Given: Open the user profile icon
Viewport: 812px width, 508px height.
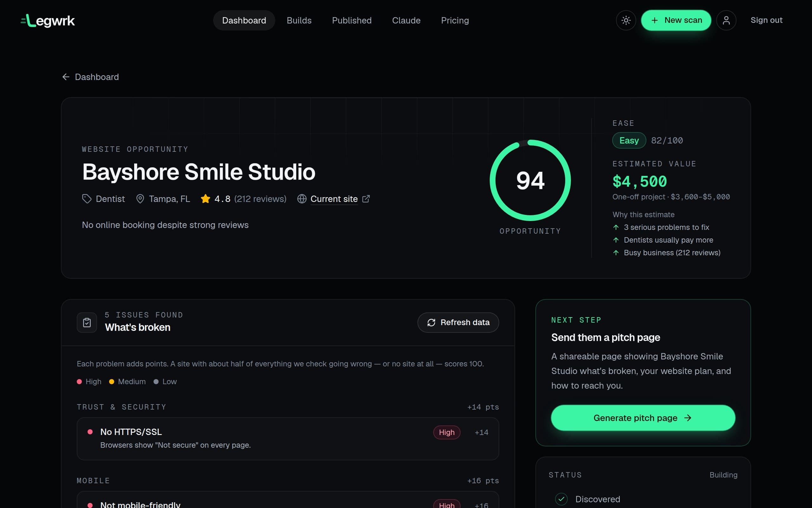Looking at the screenshot, I should (726, 21).
